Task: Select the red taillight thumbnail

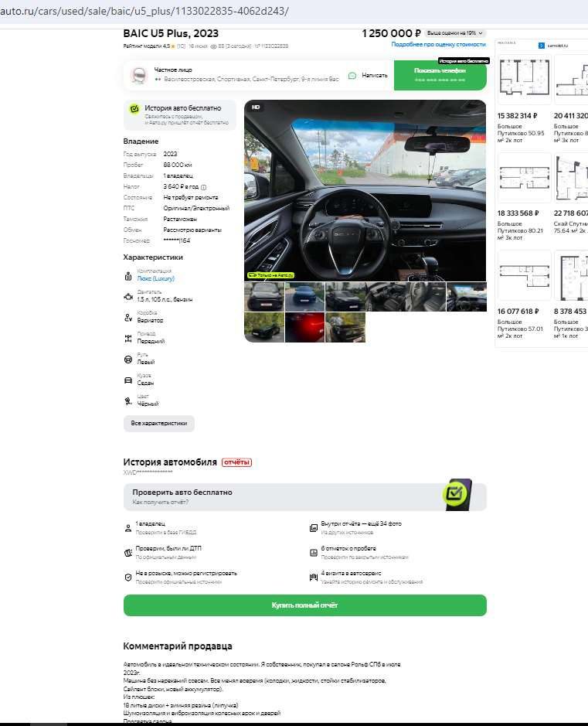Action: [305, 327]
